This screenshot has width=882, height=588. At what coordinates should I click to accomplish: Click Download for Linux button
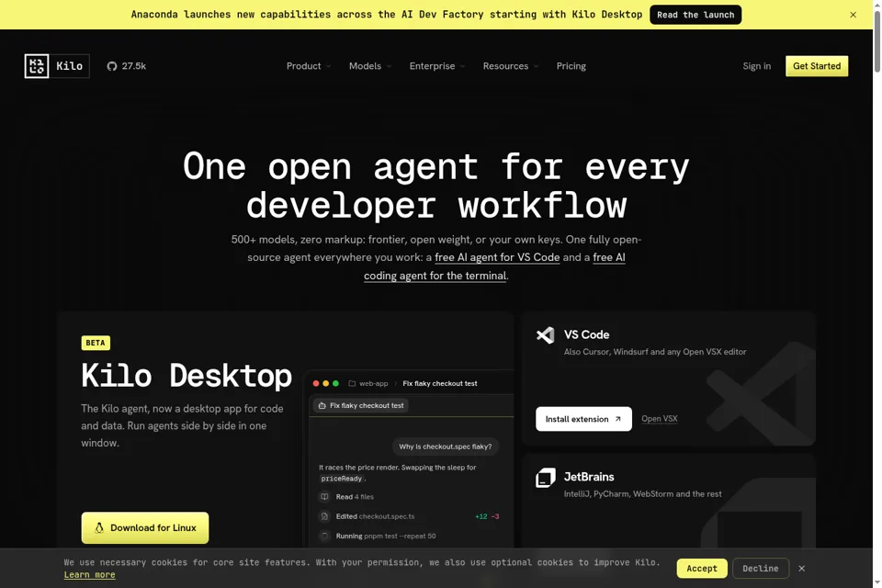145,527
